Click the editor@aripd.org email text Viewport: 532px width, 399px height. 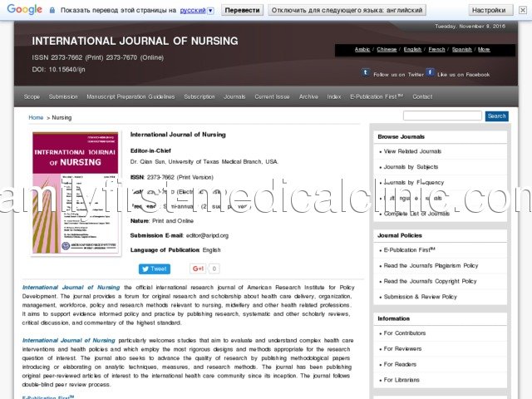207,235
